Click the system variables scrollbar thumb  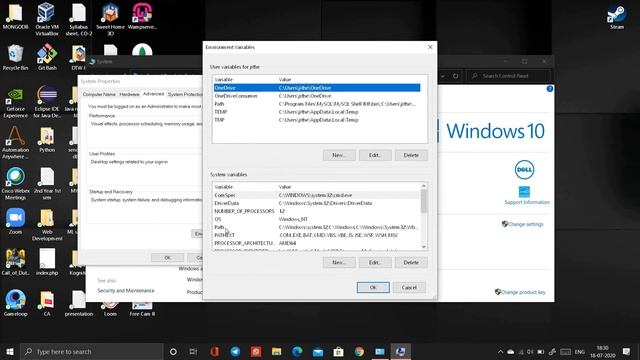click(424, 201)
